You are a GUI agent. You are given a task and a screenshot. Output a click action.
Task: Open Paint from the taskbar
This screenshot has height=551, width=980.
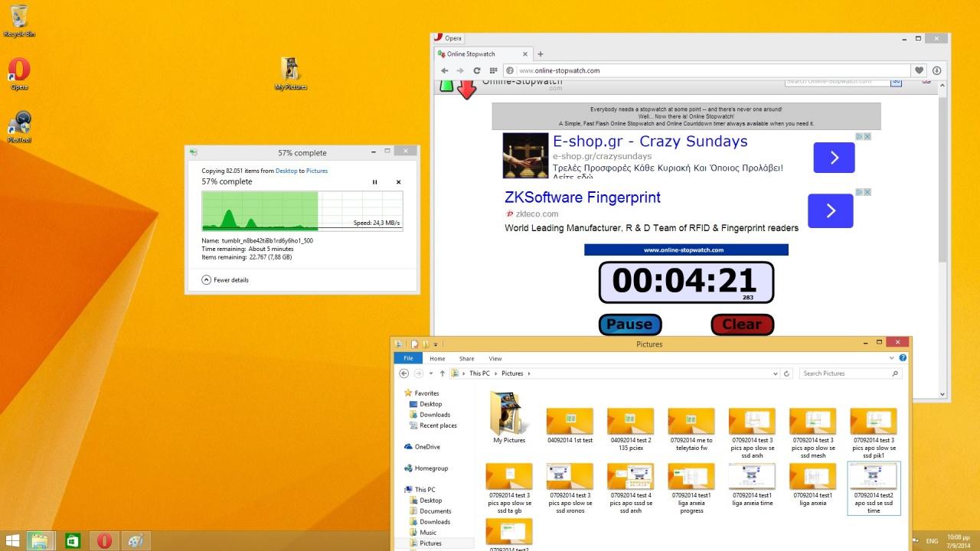pos(136,540)
